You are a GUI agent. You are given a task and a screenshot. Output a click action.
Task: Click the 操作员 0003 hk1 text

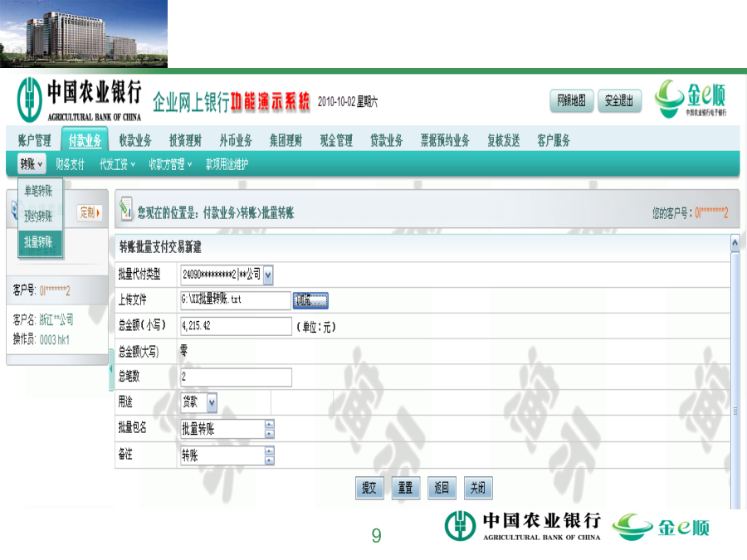coord(41,339)
